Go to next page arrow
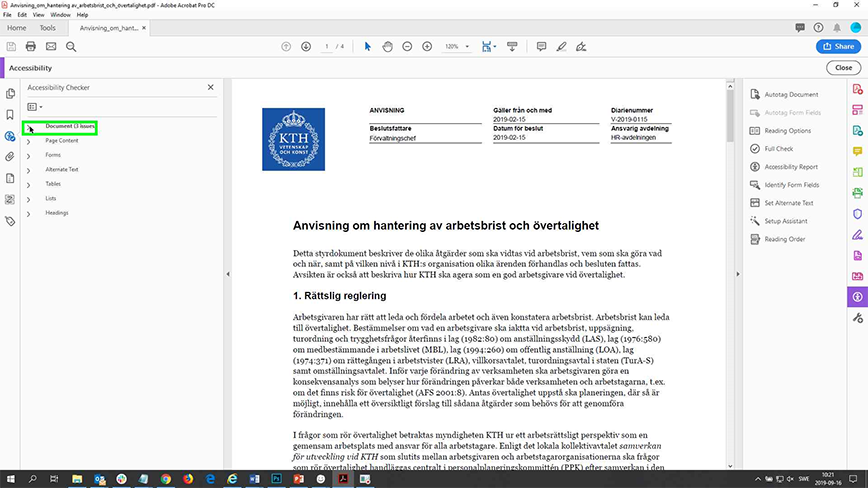 pos(306,46)
